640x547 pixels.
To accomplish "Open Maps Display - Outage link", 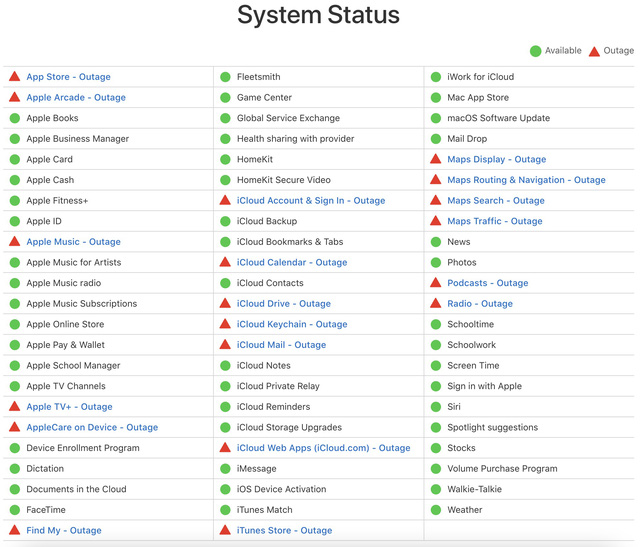I will click(x=497, y=159).
